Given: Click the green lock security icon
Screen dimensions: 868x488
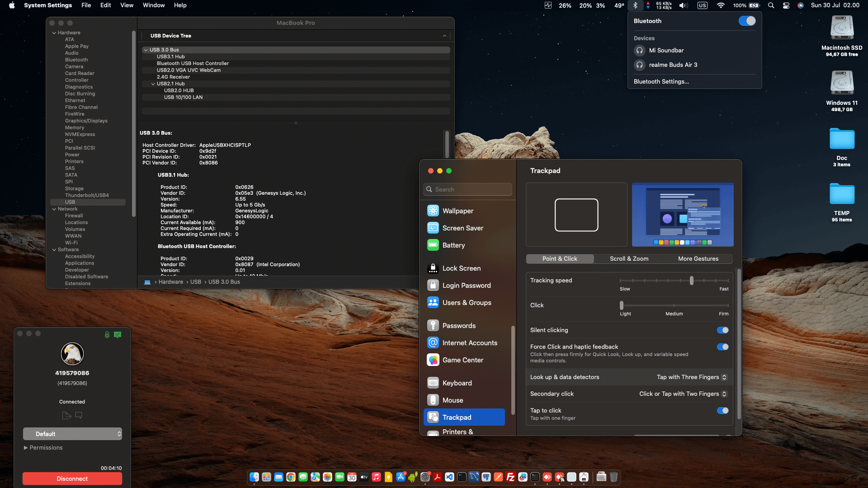Looking at the screenshot, I should (x=107, y=334).
